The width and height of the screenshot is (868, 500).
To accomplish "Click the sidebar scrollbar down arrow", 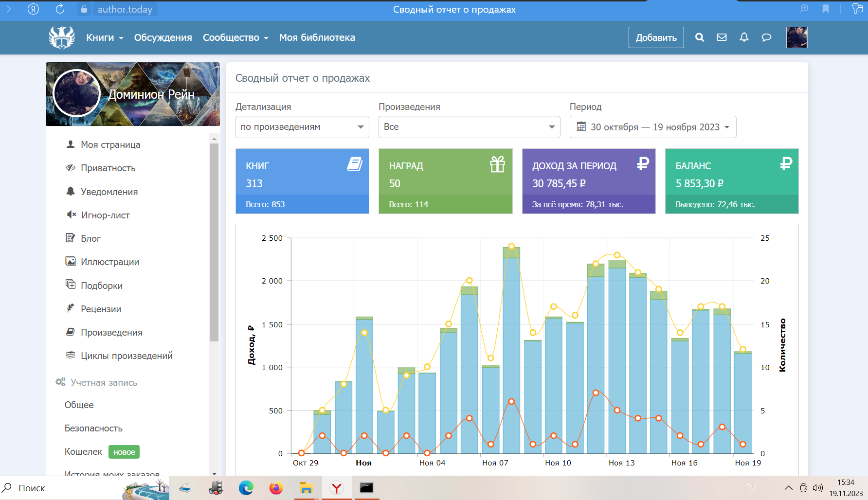I will point(214,473).
